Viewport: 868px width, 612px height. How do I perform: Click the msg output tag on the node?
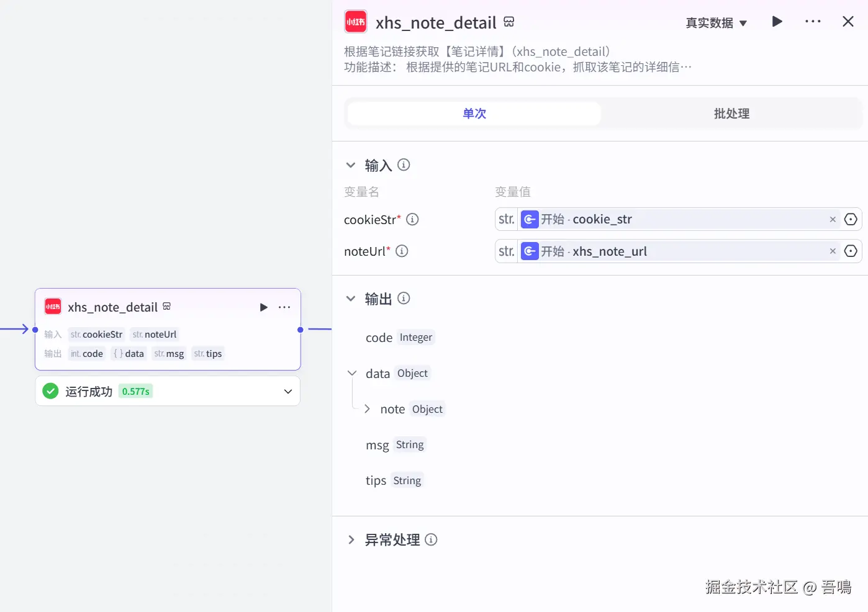click(169, 354)
